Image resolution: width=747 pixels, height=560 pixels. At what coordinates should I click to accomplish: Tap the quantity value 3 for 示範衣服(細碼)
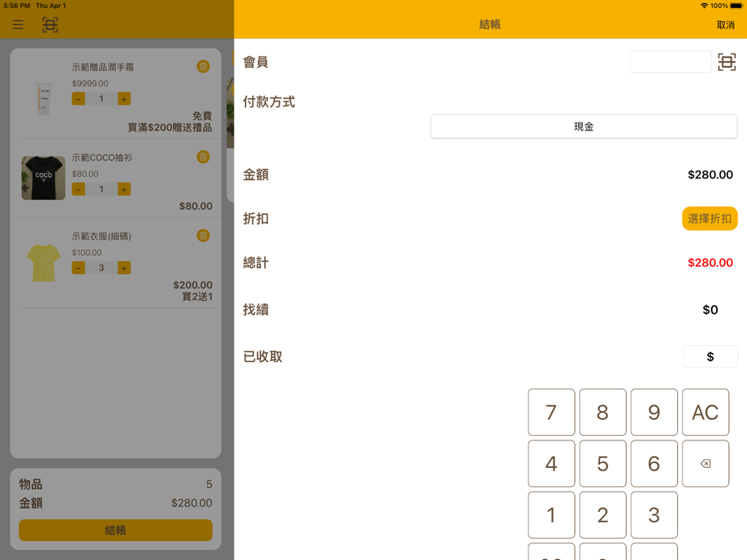tap(101, 268)
